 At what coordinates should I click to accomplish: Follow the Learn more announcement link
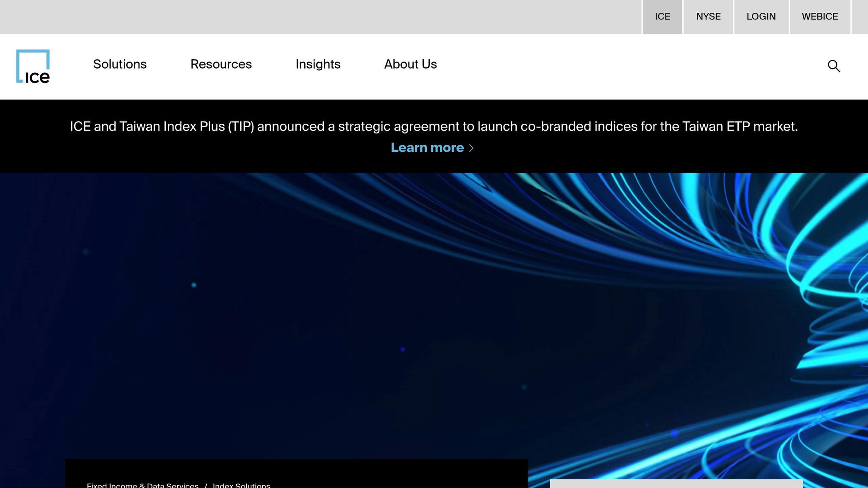(427, 147)
